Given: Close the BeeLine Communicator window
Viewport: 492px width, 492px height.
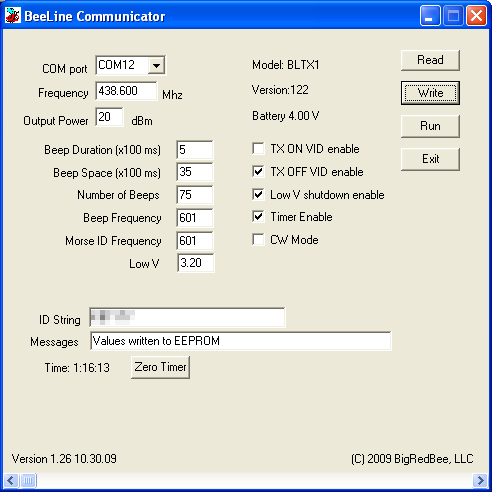Looking at the screenshot, I should coord(476,15).
